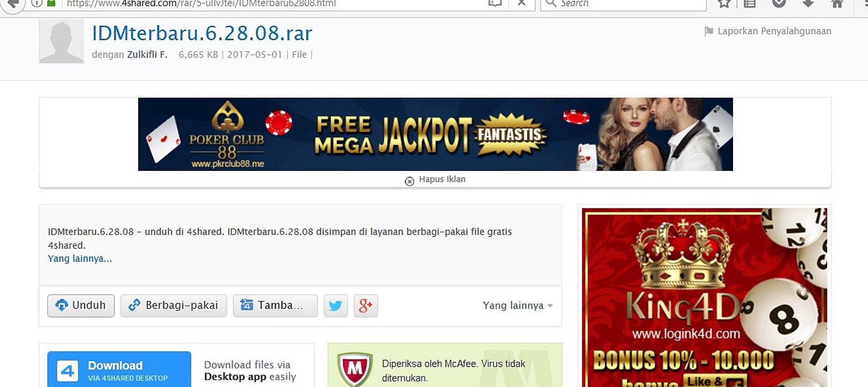Share the file on Twitter
868x387 pixels.
click(x=335, y=306)
